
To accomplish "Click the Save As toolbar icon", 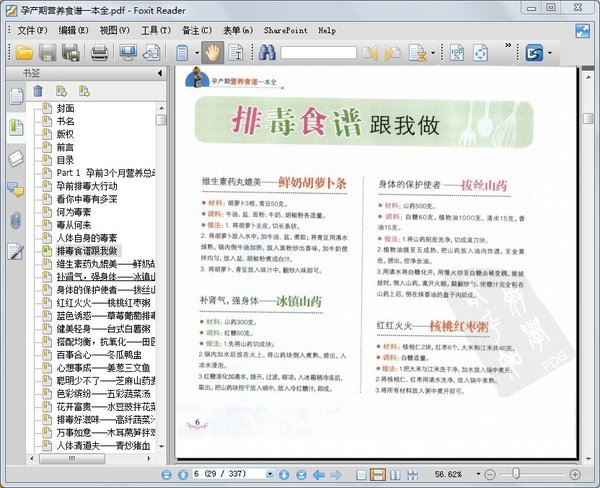I will [71, 52].
